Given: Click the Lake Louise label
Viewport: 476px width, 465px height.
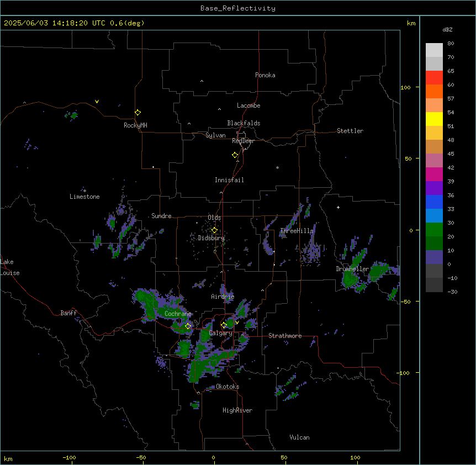Looking at the screenshot, I should [x=10, y=267].
